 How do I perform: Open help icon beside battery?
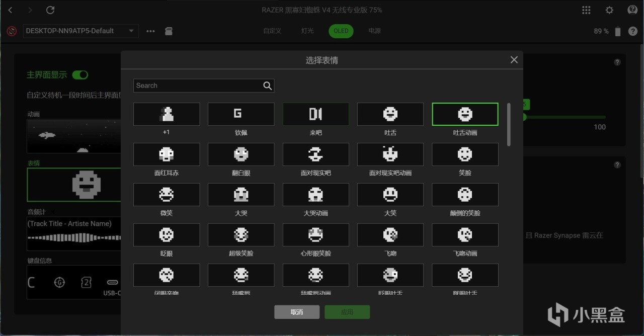pyautogui.click(x=633, y=31)
